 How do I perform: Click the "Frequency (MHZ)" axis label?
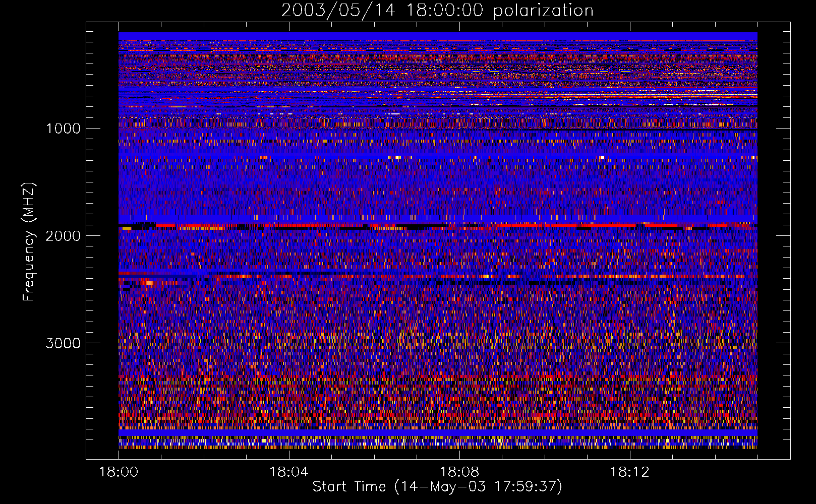click(x=28, y=242)
